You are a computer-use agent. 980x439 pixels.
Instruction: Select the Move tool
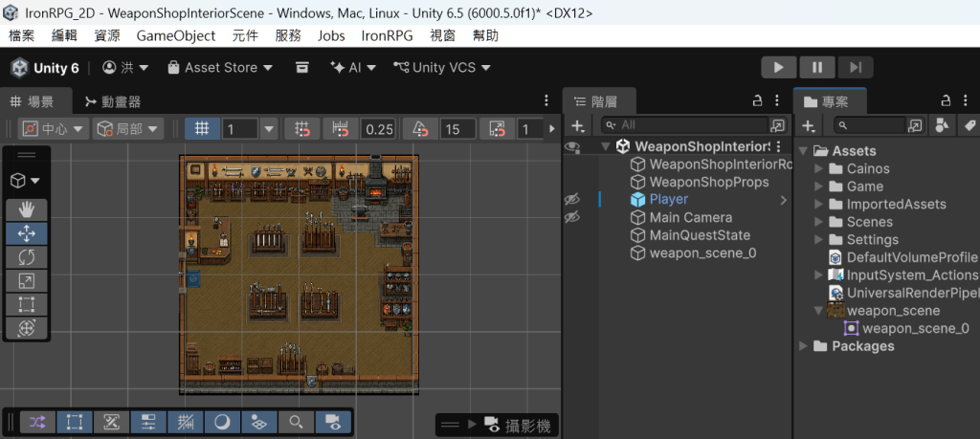click(x=26, y=233)
